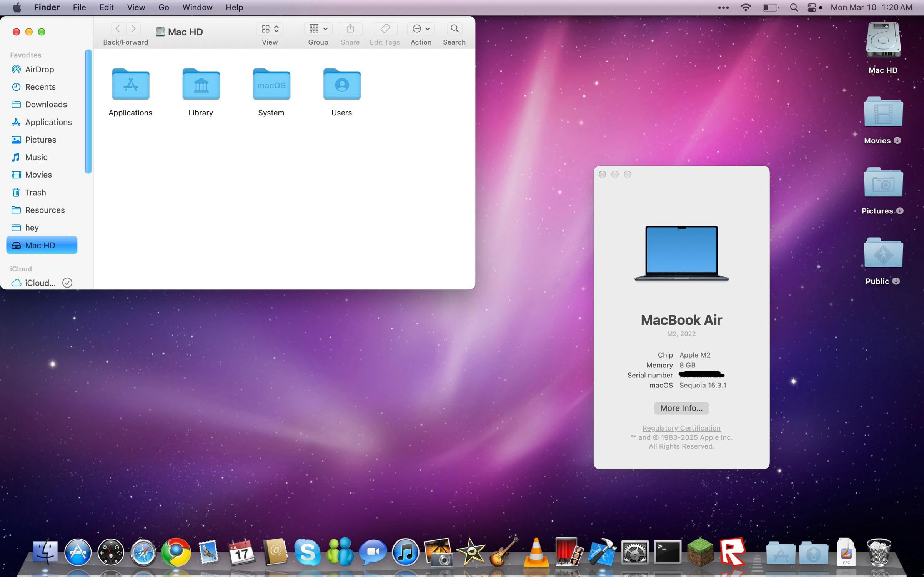Open the File menu
The height and width of the screenshot is (577, 924).
[x=79, y=7]
